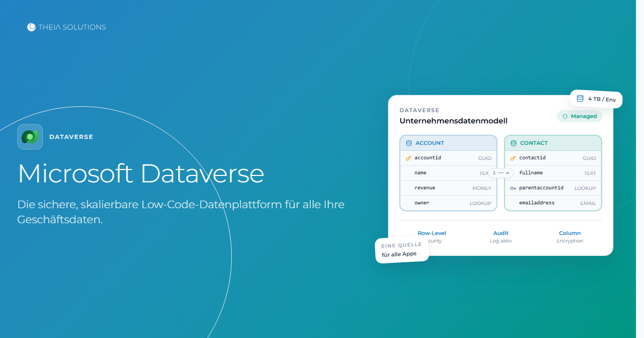Click the MONEY type in revenue row
This screenshot has width=644, height=338.
coord(481,188)
